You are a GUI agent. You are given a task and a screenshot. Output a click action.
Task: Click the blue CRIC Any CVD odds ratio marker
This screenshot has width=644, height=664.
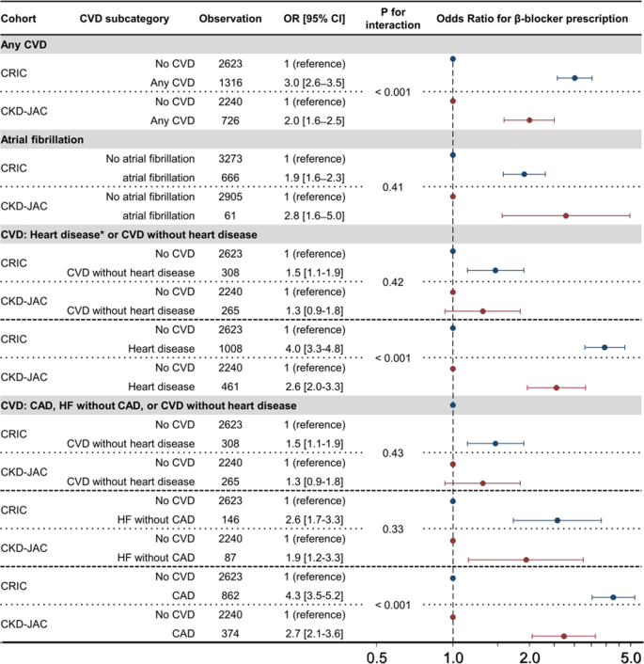[574, 77]
